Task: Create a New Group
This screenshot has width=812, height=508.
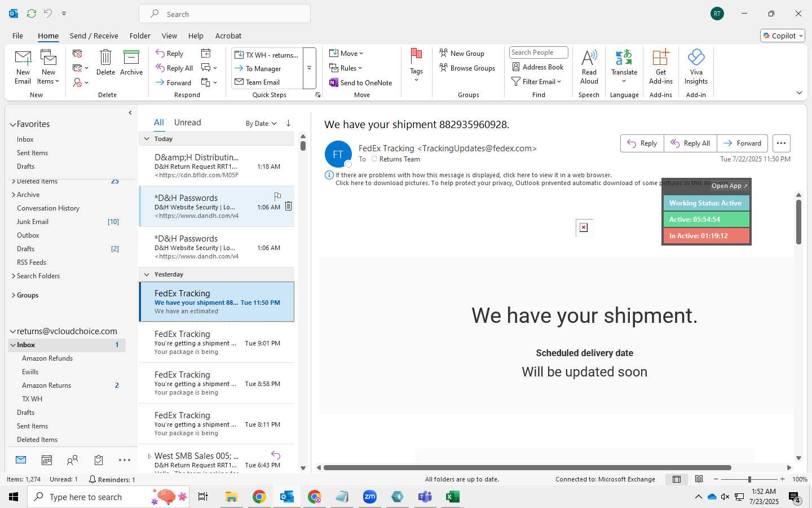Action: [x=462, y=54]
